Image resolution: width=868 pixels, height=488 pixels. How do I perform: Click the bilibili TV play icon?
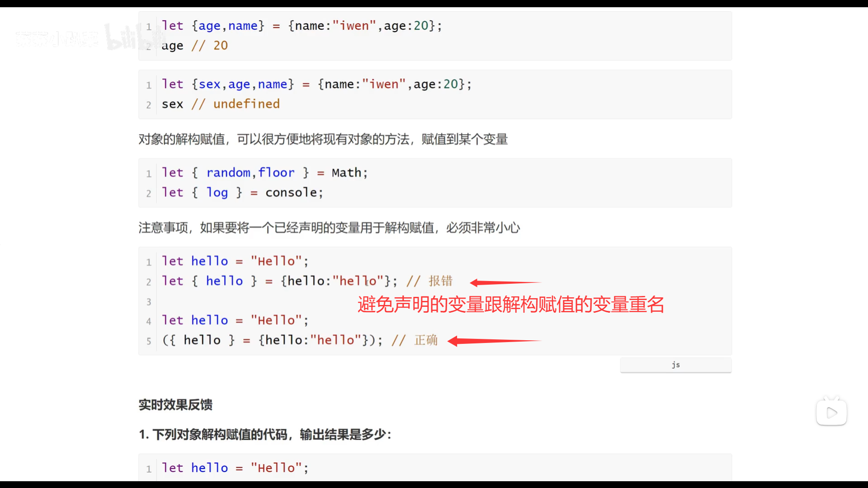click(x=831, y=412)
